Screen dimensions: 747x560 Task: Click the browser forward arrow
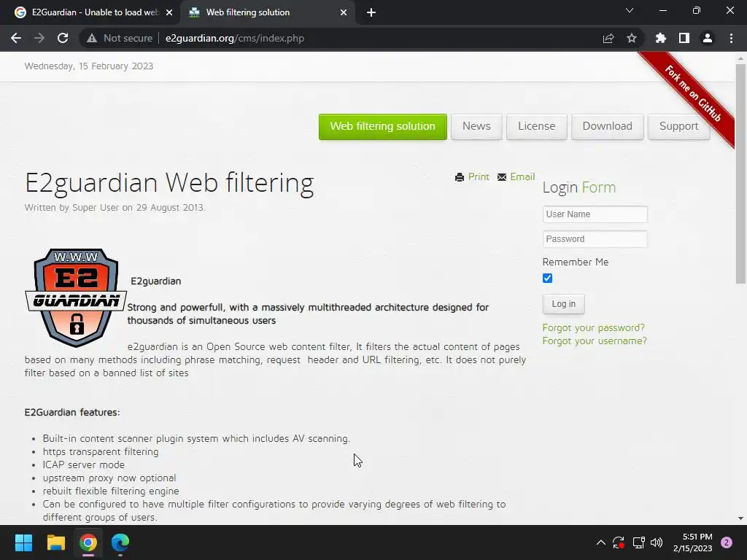pyautogui.click(x=39, y=38)
